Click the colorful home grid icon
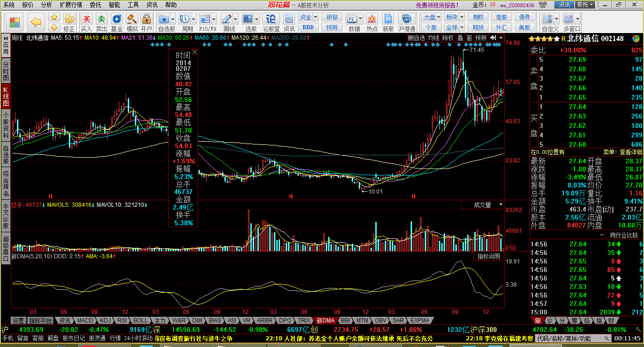This screenshot has width=644, height=347. click(x=15, y=22)
